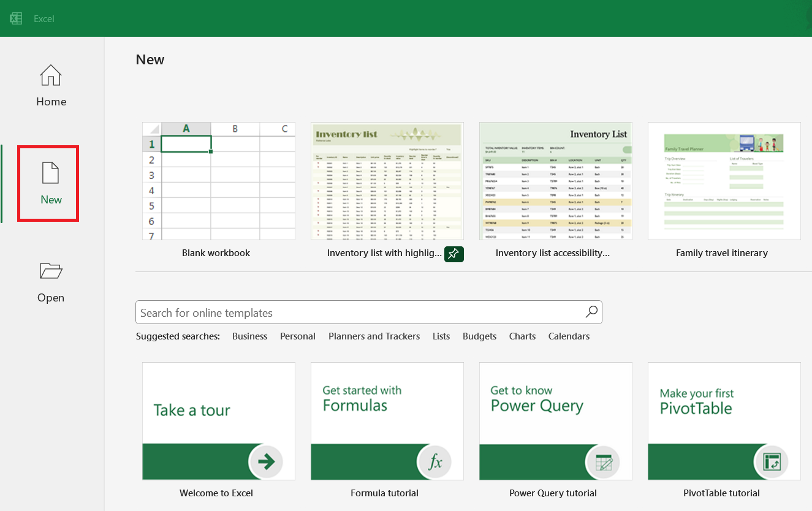Search suggested category Planners and Trackers
Screen dimensions: 812x511
coord(374,336)
